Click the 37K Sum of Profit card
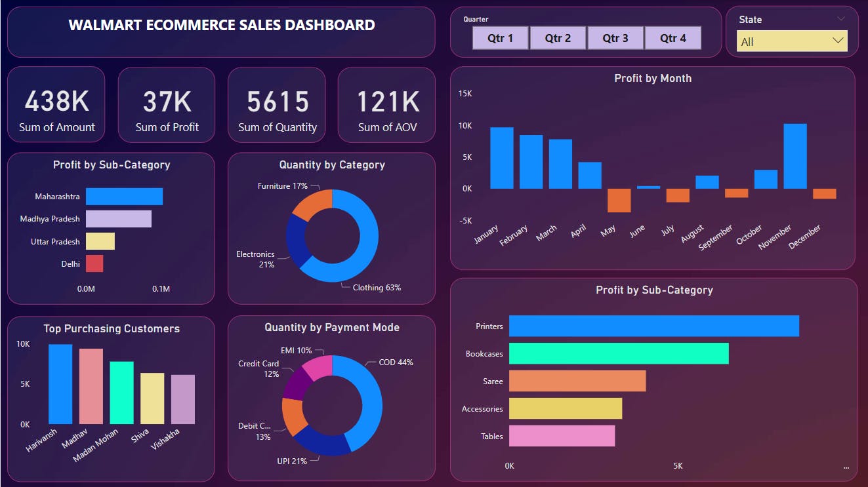 click(167, 105)
